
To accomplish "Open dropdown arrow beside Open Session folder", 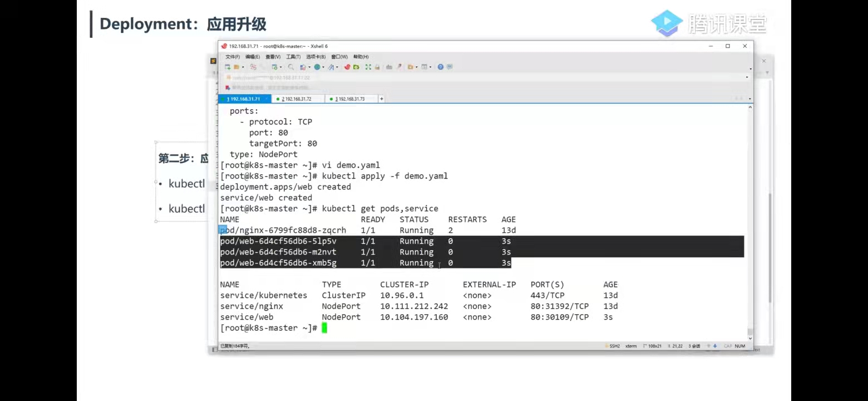I will (243, 67).
